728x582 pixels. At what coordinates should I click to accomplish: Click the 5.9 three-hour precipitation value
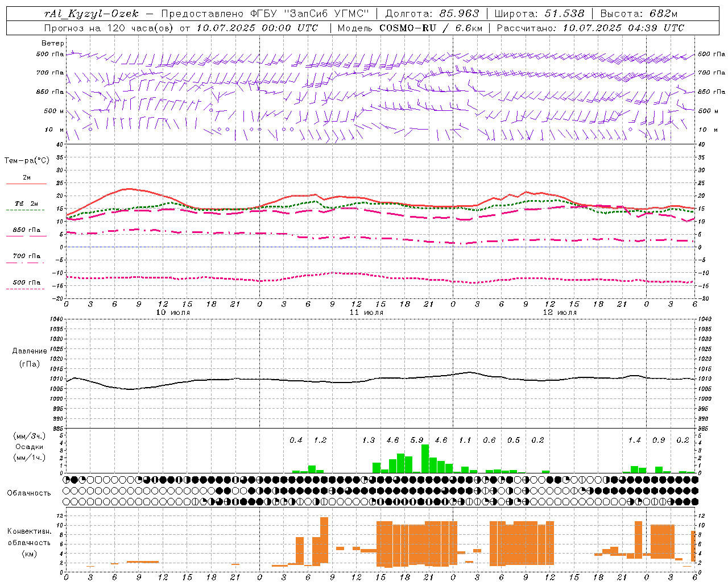[x=417, y=440]
